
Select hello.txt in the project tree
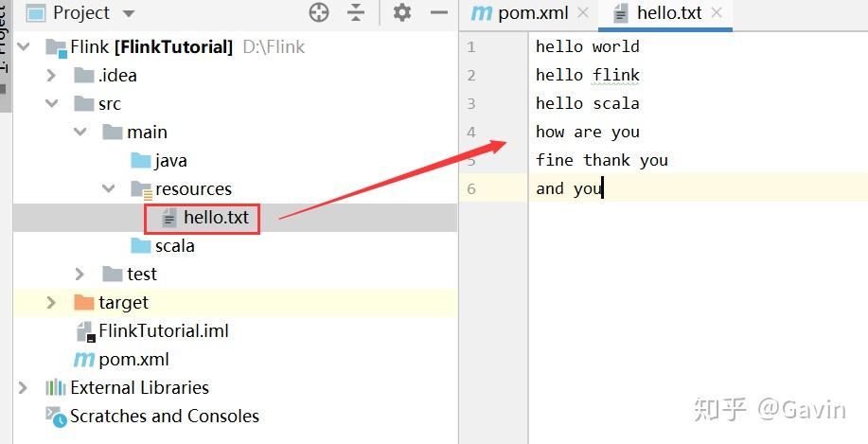coord(216,217)
